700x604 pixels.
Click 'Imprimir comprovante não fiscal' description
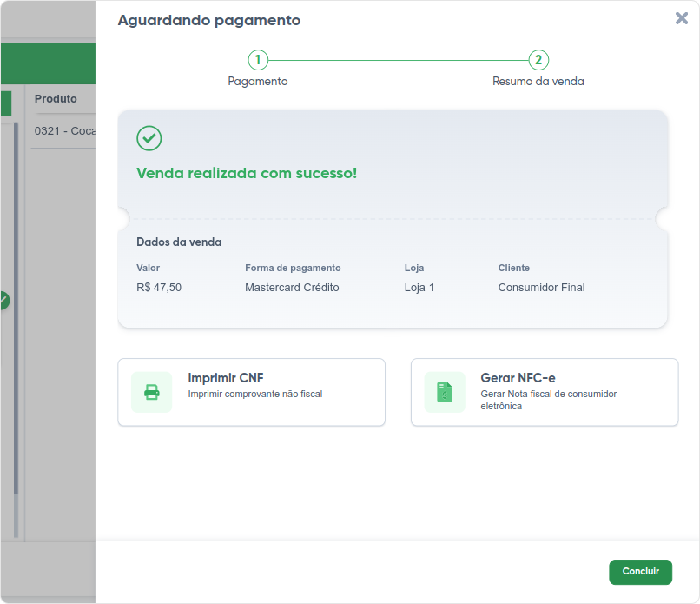(x=255, y=394)
